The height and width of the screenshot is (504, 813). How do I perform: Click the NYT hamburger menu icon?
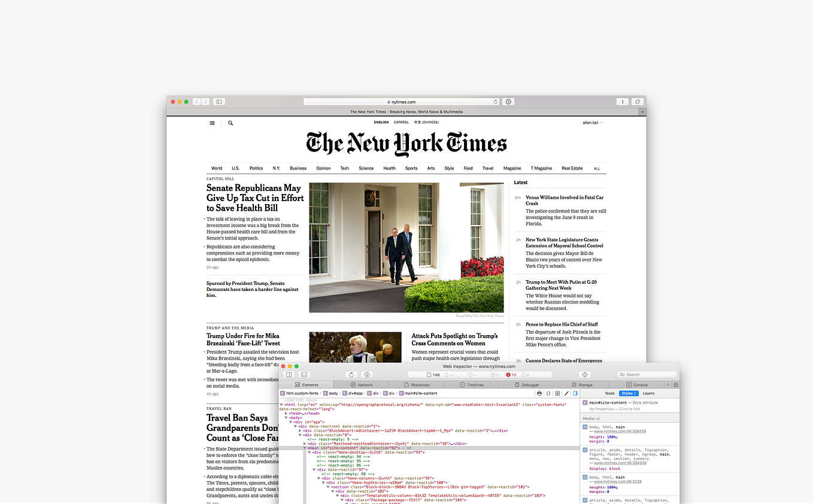tap(212, 123)
